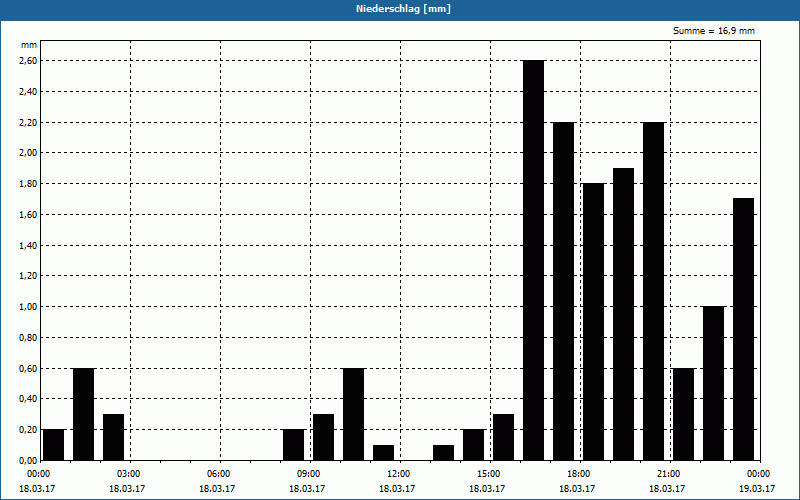Select the 2,40 y-axis value
This screenshot has height=500, width=800.
[x=29, y=92]
